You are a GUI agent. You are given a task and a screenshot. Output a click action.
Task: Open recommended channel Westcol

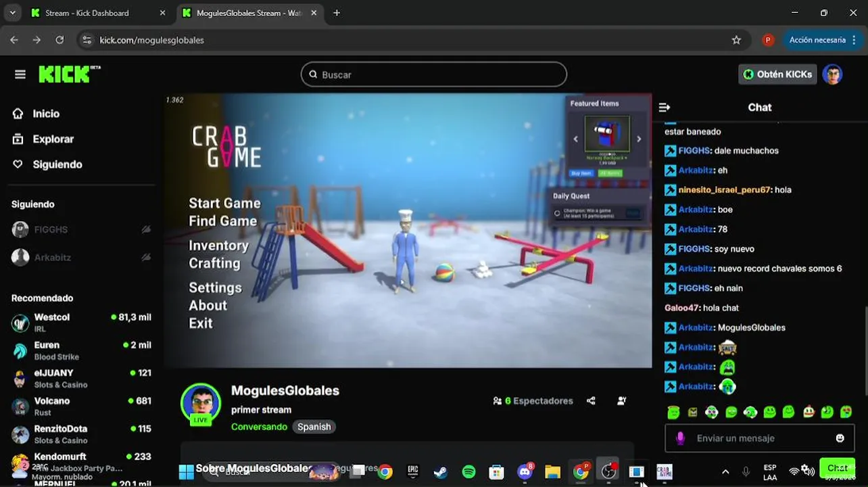pyautogui.click(x=81, y=322)
